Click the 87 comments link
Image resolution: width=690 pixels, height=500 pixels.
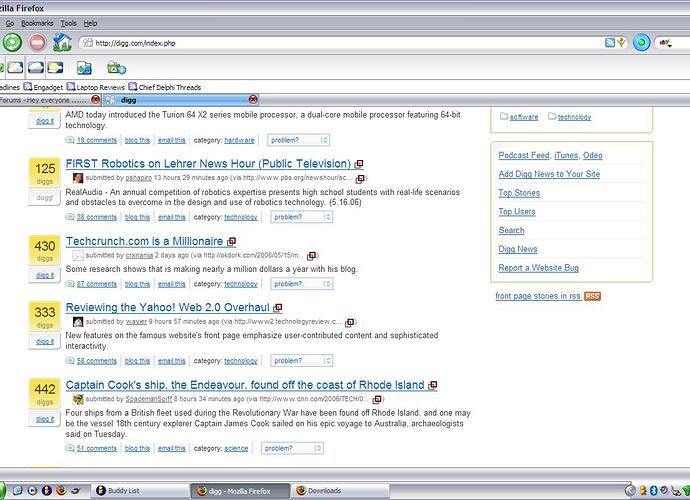96,284
